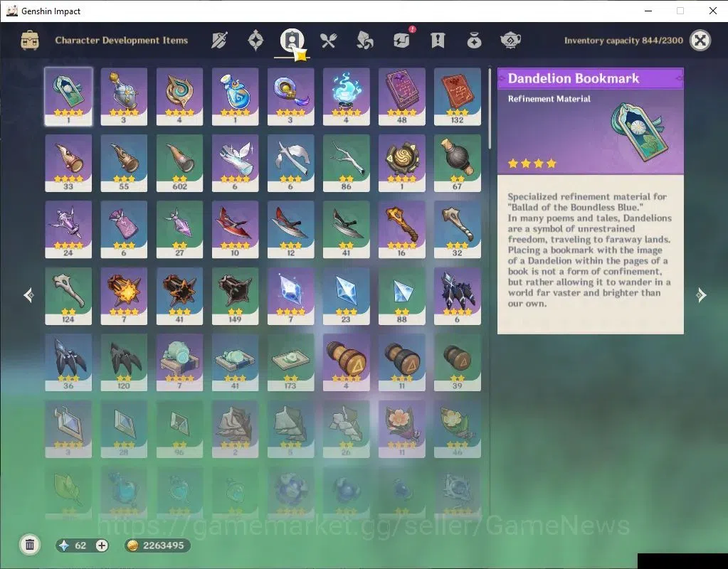Switch to the Artifacts inventory tab
Screen dimensions: 728x569
pos(255,41)
